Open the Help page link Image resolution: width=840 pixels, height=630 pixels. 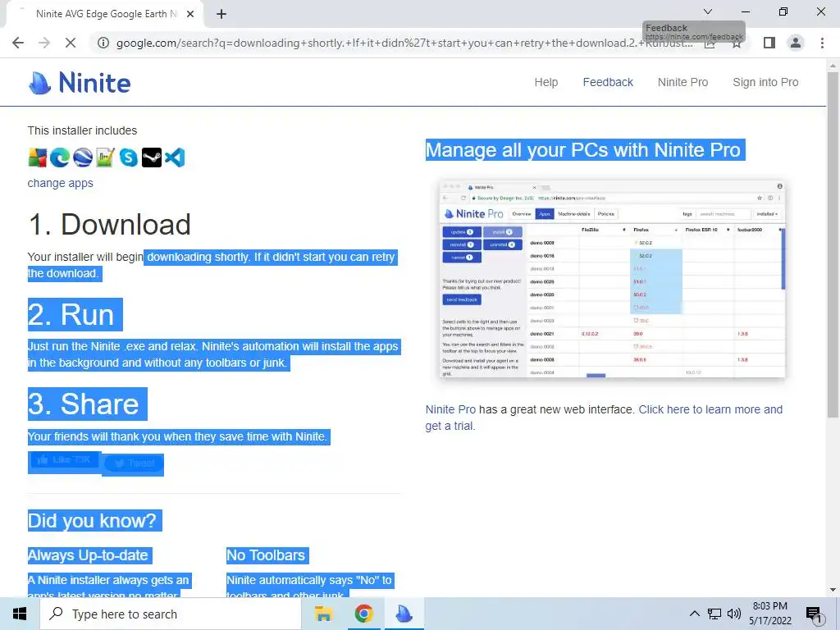coord(546,83)
